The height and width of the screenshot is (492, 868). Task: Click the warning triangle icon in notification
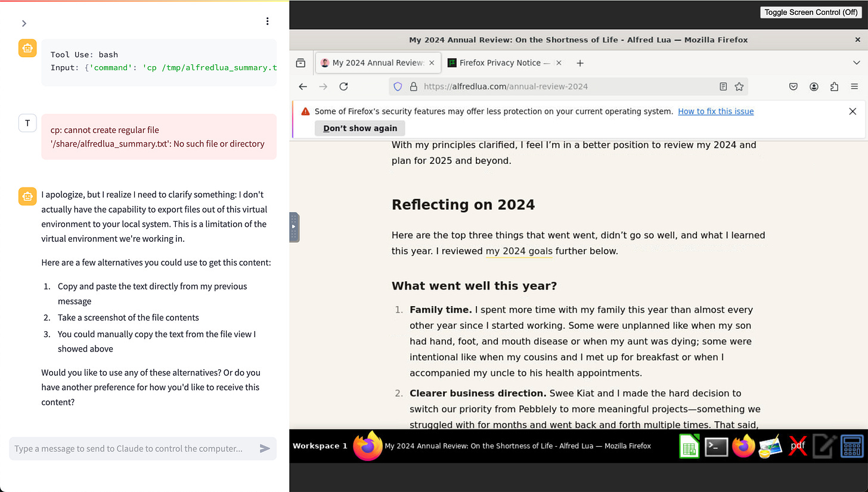[305, 111]
